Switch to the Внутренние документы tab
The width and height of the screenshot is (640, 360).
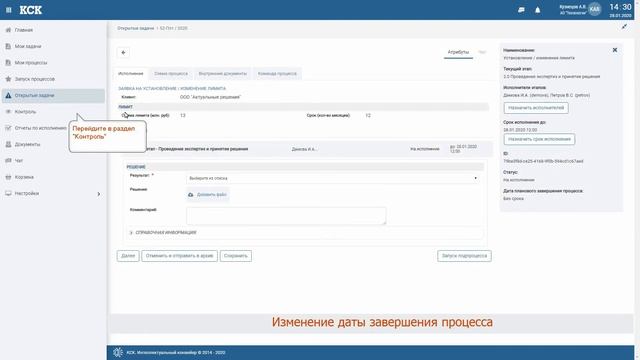tap(223, 73)
